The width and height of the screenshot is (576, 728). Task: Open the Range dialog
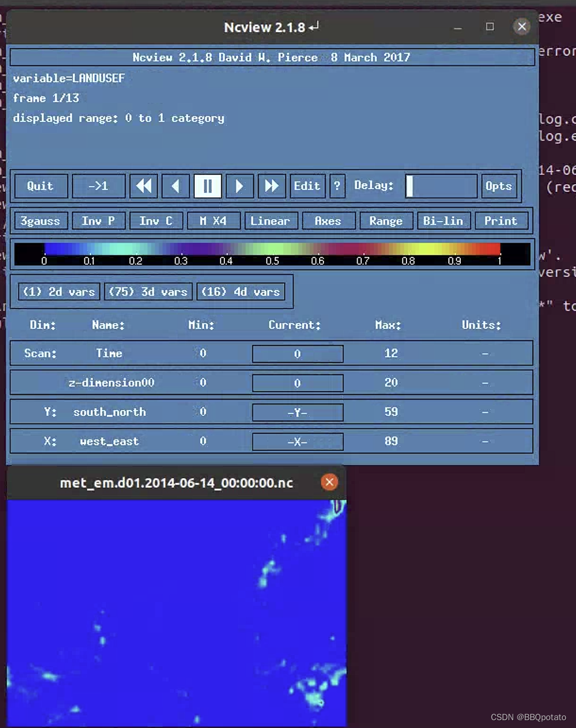tap(386, 221)
